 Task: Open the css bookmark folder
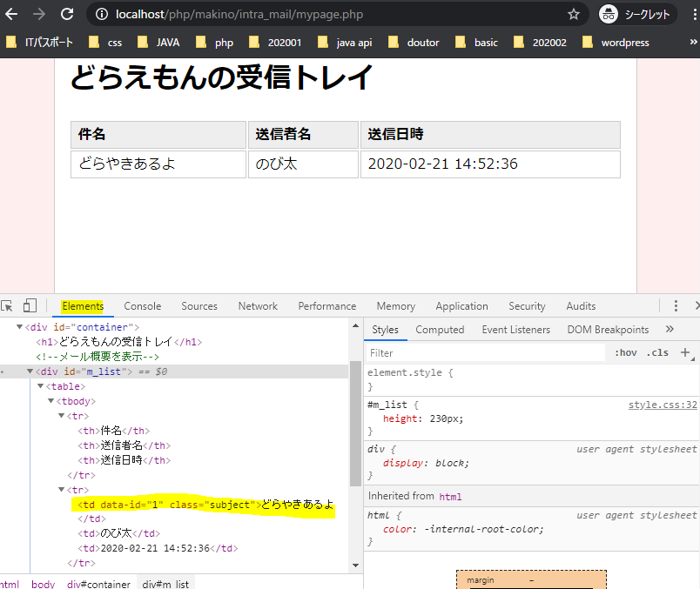pos(105,43)
